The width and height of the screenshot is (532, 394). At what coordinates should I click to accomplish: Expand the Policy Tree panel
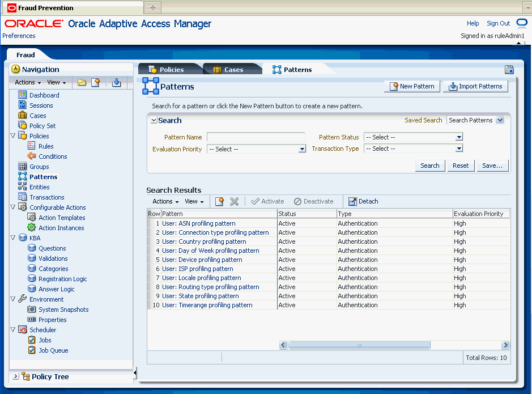click(x=16, y=376)
